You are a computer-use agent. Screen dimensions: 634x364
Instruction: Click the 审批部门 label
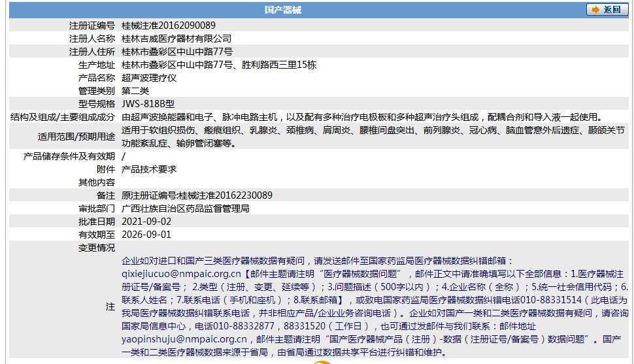97,208
